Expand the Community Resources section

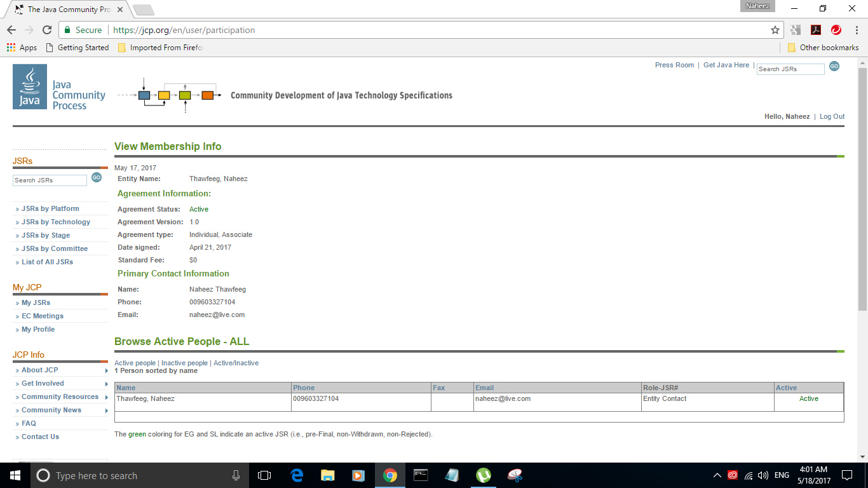click(x=60, y=396)
